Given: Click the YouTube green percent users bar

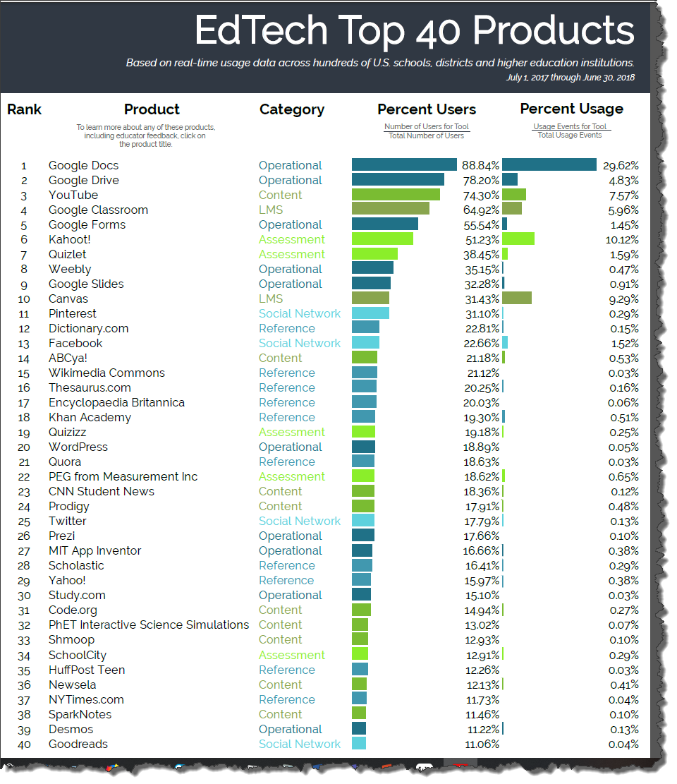Looking at the screenshot, I should click(x=396, y=195).
